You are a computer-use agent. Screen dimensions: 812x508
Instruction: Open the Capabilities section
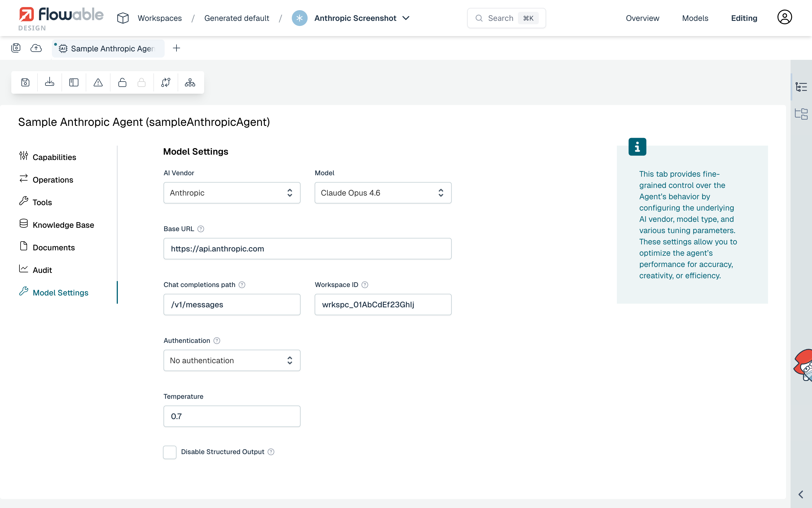[48, 157]
